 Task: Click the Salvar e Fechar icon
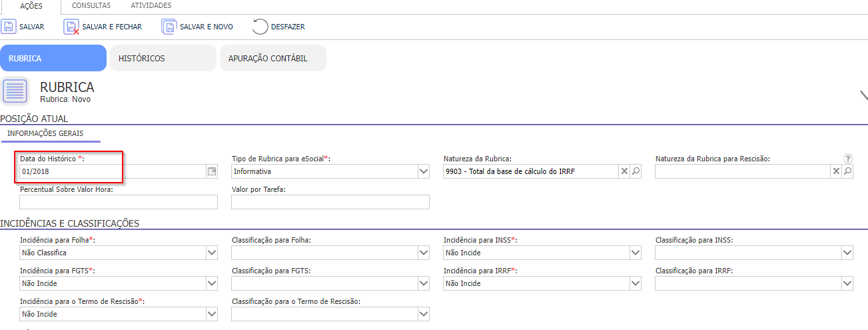(x=71, y=27)
